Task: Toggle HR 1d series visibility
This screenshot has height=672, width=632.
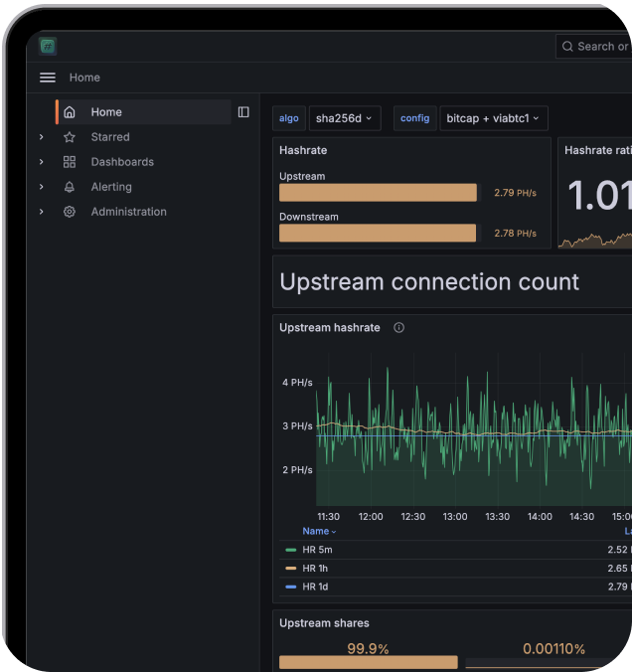Action: [x=315, y=588]
